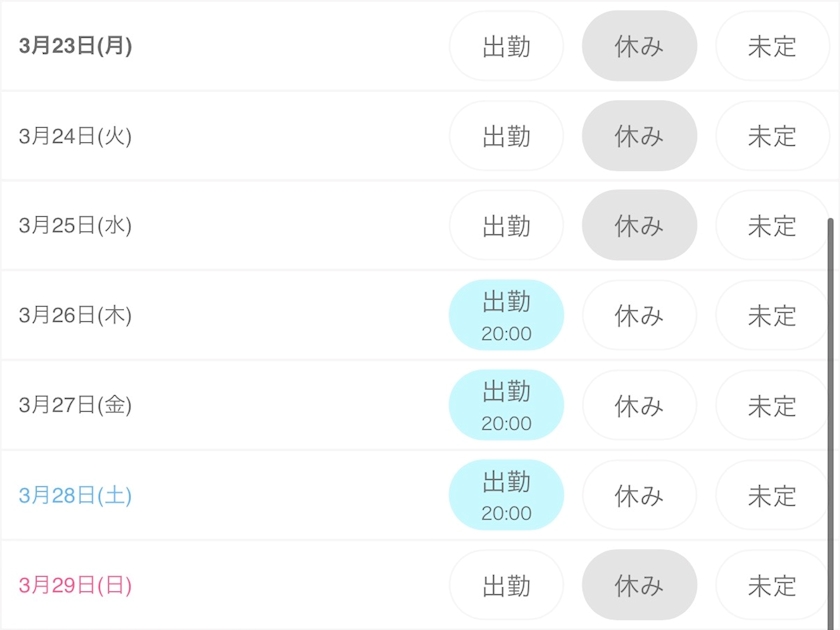Image resolution: width=840 pixels, height=630 pixels.
Task: Switch March 28 (土) to 休み
Action: point(639,496)
